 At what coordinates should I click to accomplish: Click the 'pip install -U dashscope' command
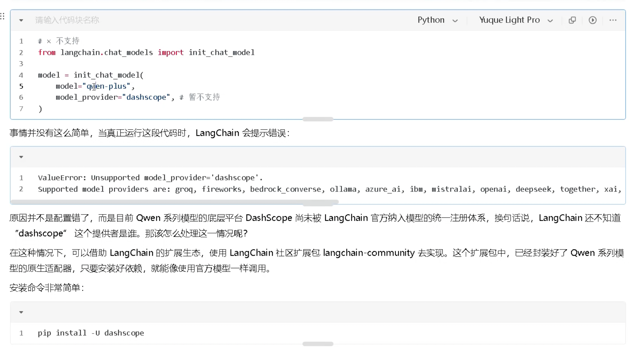click(91, 333)
